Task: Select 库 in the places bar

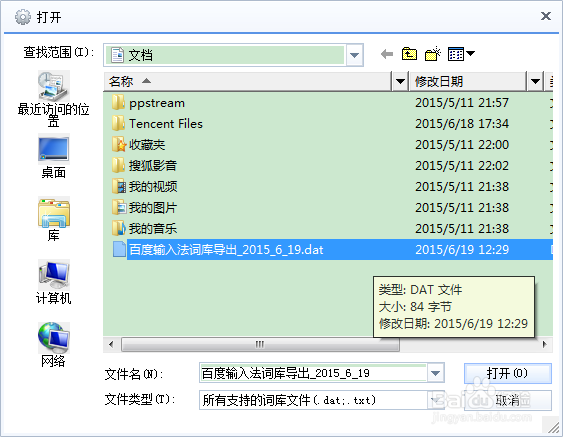Action: coord(53,219)
